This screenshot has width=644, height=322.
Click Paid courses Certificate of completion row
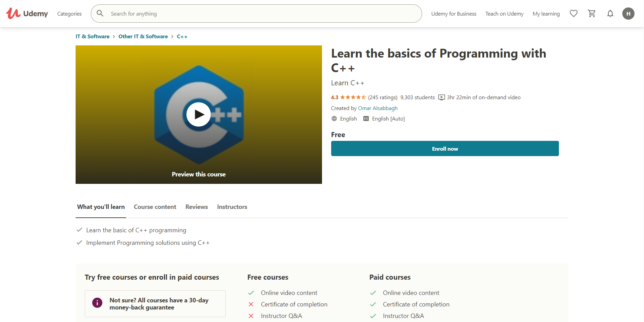(410, 304)
